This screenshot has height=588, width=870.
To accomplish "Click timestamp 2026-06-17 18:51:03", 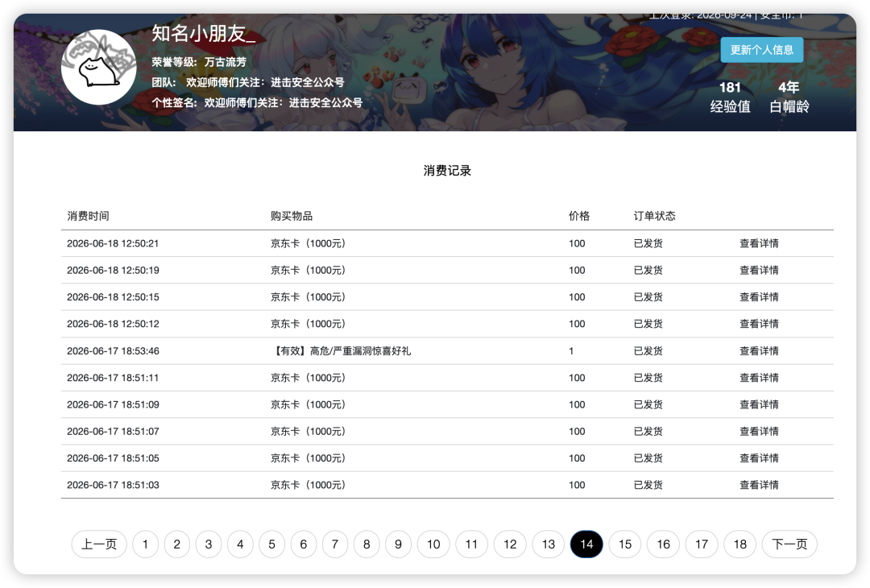I will 113,485.
